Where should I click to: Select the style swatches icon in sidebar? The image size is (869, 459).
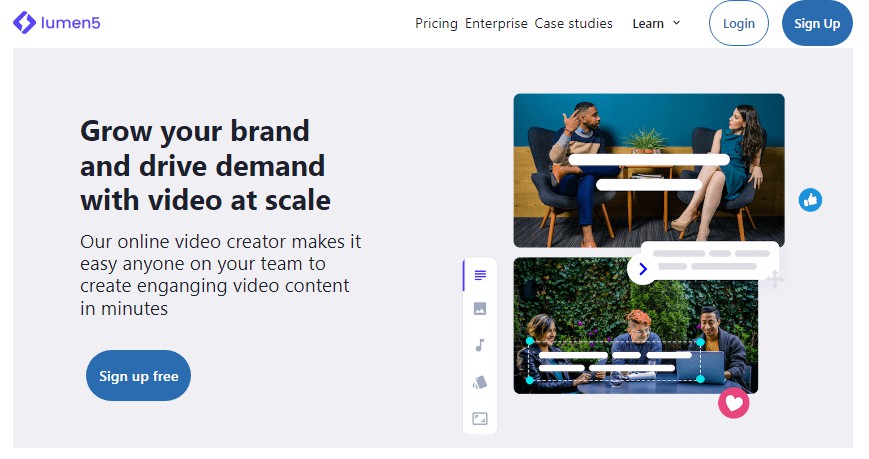[x=480, y=382]
